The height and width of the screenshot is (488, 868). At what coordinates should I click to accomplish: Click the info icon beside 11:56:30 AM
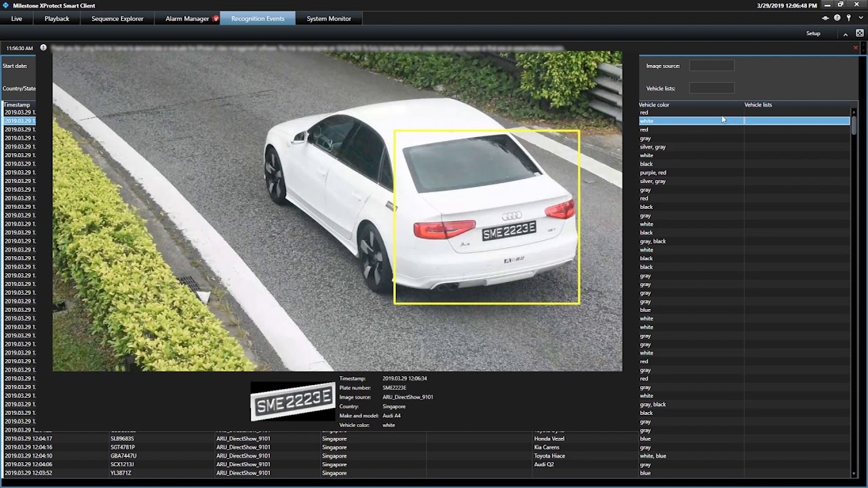click(43, 48)
